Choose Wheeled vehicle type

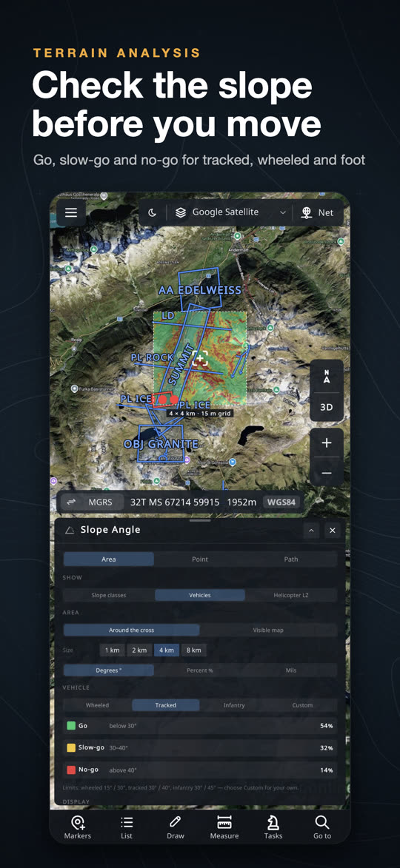pyautogui.click(x=97, y=705)
